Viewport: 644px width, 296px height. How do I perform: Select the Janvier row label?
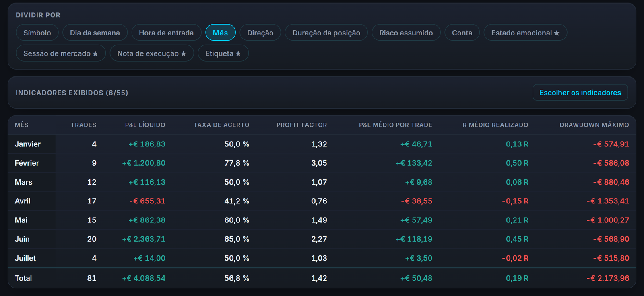(28, 144)
